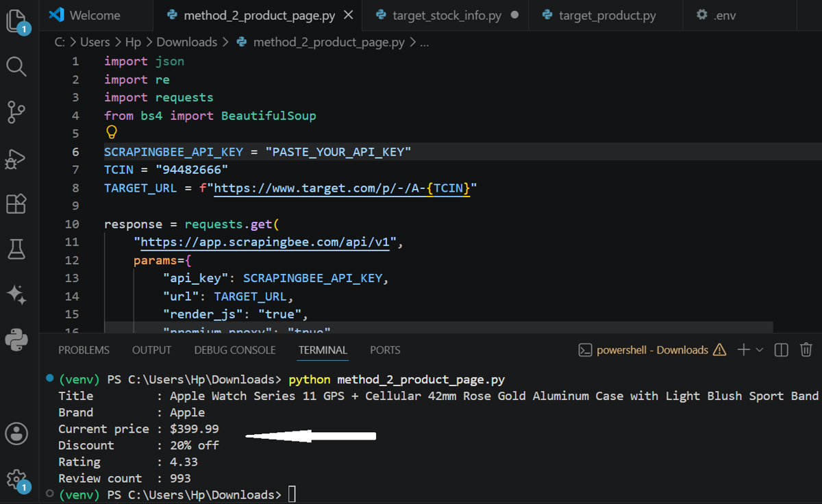Click "requests.get(" on line 10

point(232,225)
